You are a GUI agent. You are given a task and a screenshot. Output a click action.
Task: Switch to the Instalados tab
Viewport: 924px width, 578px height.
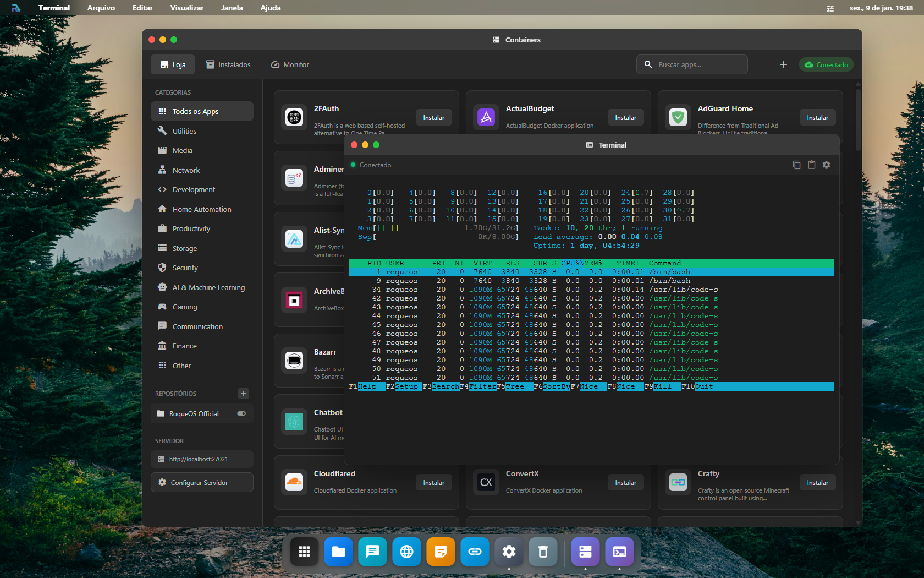(x=228, y=64)
